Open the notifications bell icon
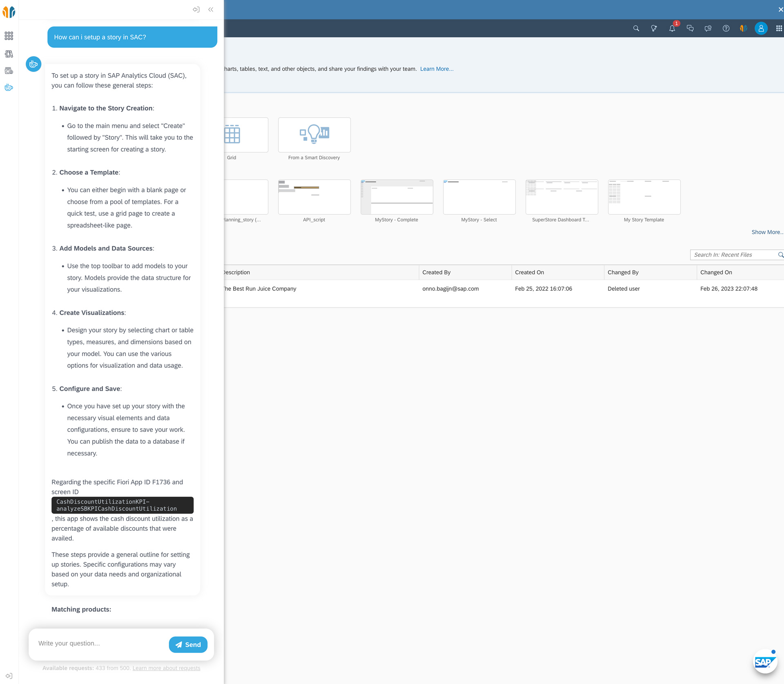Viewport: 784px width, 684px height. coord(672,29)
